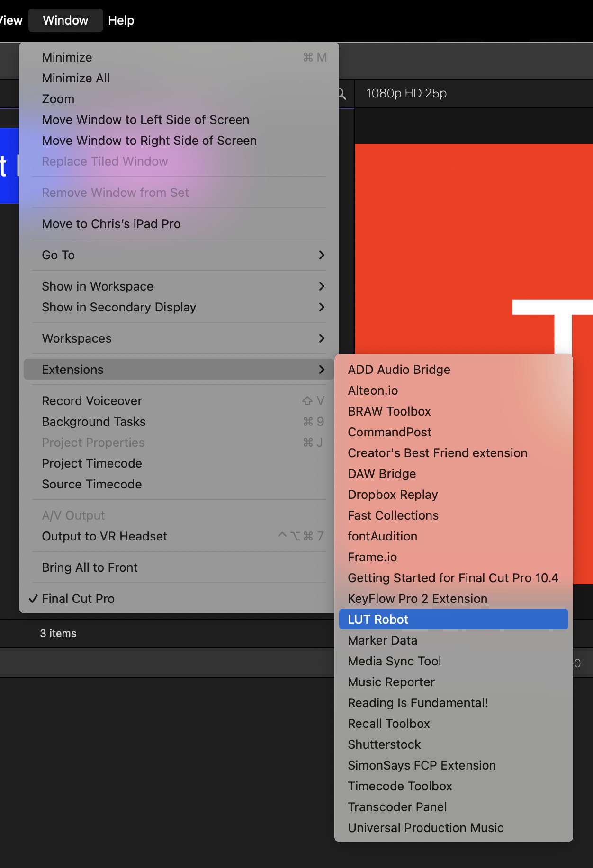This screenshot has height=868, width=593.
Task: Select Bring All to Front
Action: coord(90,567)
